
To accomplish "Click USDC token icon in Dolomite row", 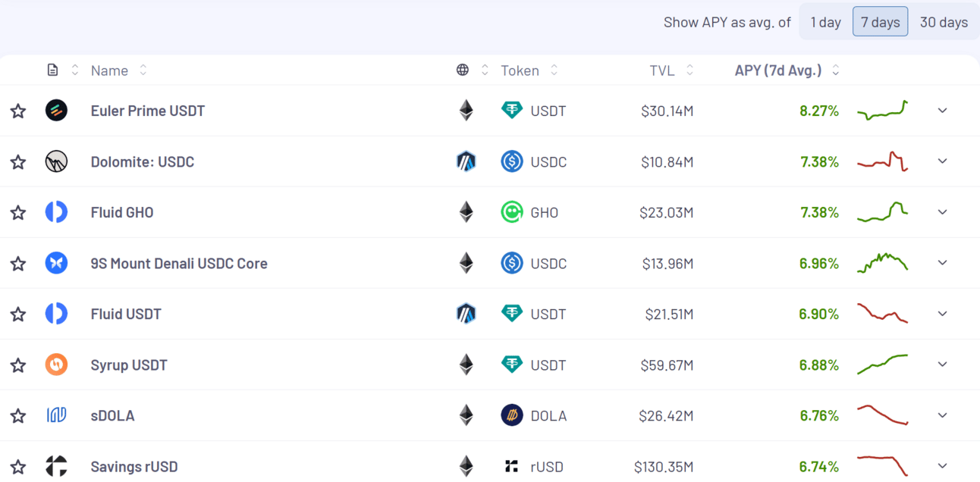I will coord(512,161).
